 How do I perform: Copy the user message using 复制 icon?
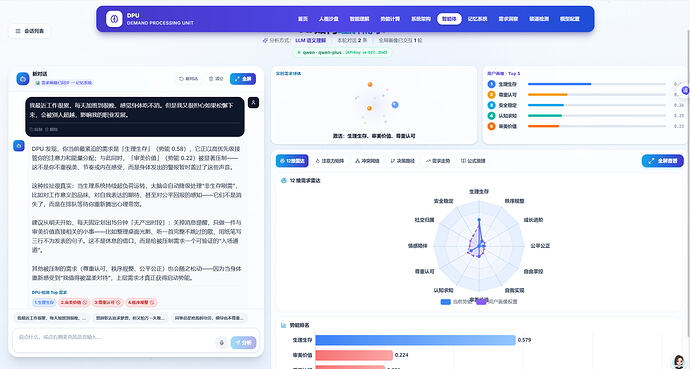coord(36,130)
